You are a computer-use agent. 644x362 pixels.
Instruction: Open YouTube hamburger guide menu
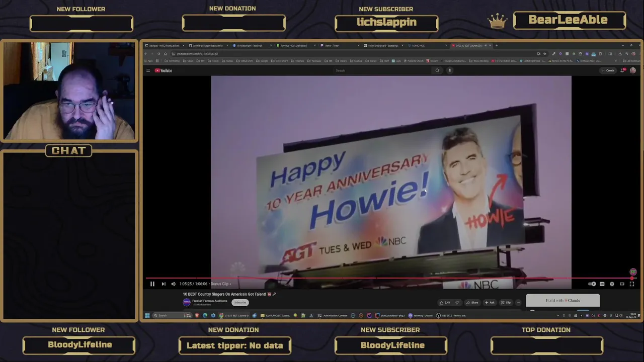click(x=148, y=70)
